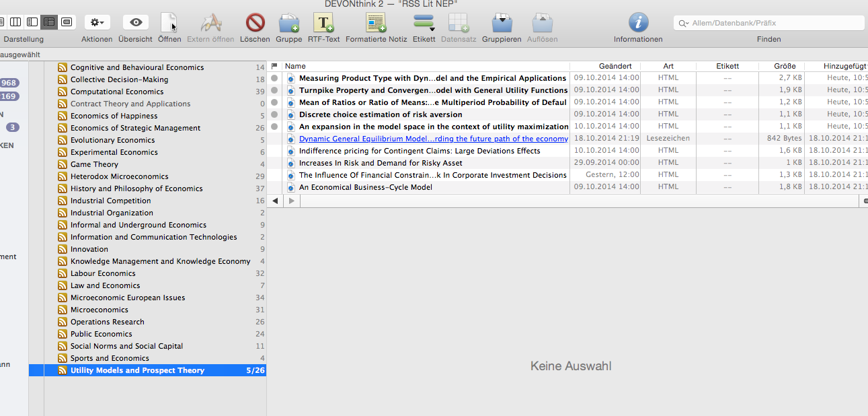868x416 pixels.
Task: Click the left scroll arrow under list
Action: click(276, 201)
